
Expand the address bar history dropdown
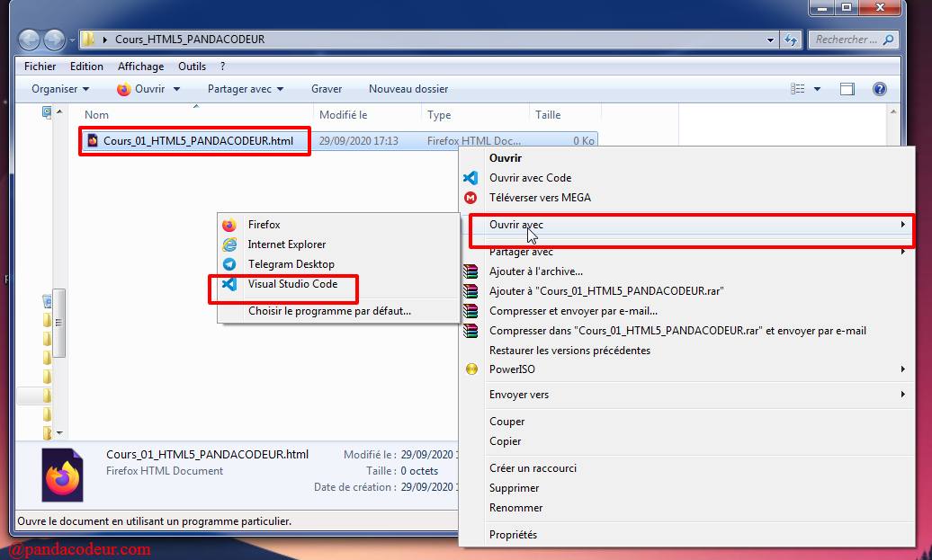pyautogui.click(x=770, y=40)
